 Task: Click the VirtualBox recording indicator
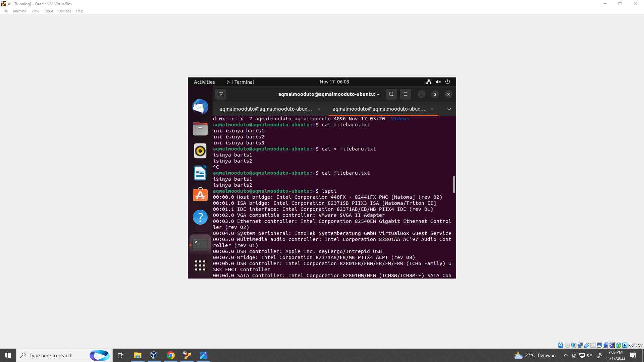click(605, 345)
